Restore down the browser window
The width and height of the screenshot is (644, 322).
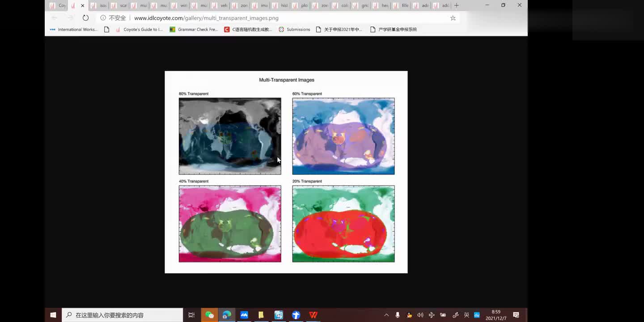(x=503, y=5)
